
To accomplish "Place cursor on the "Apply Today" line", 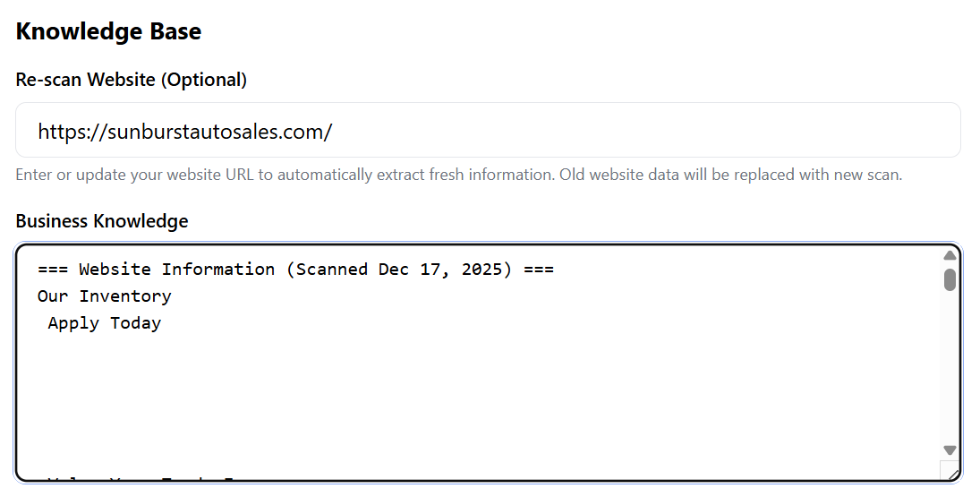I will pyautogui.click(x=104, y=323).
